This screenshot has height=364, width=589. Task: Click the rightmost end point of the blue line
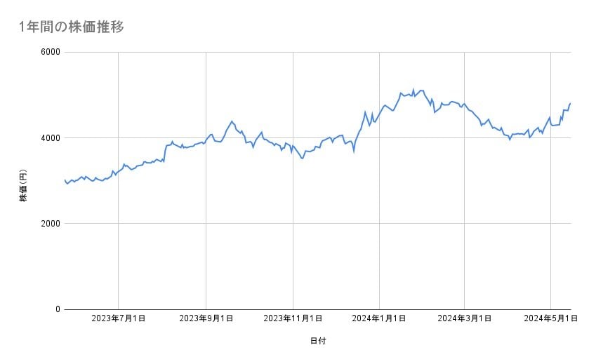tap(570, 104)
